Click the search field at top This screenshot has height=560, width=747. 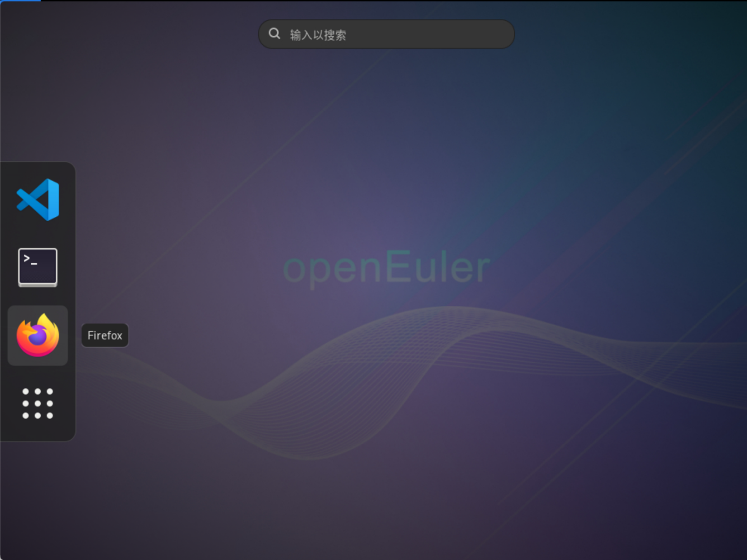(386, 34)
